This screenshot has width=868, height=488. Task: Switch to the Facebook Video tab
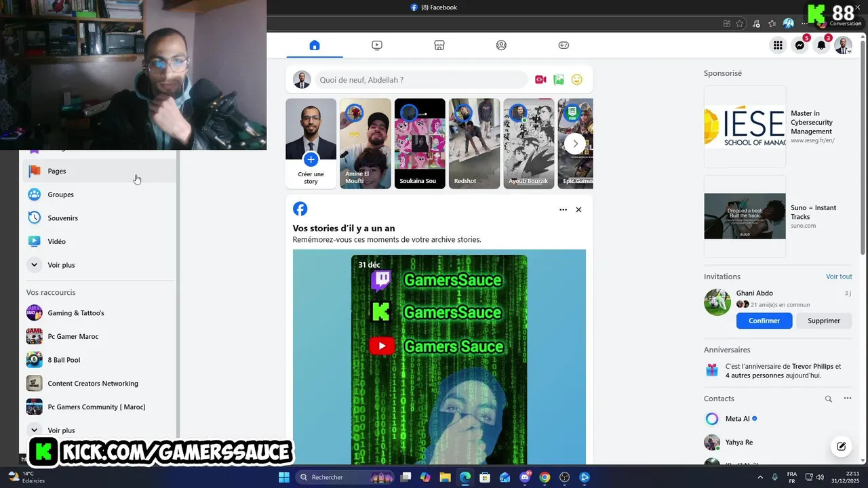pos(377,45)
